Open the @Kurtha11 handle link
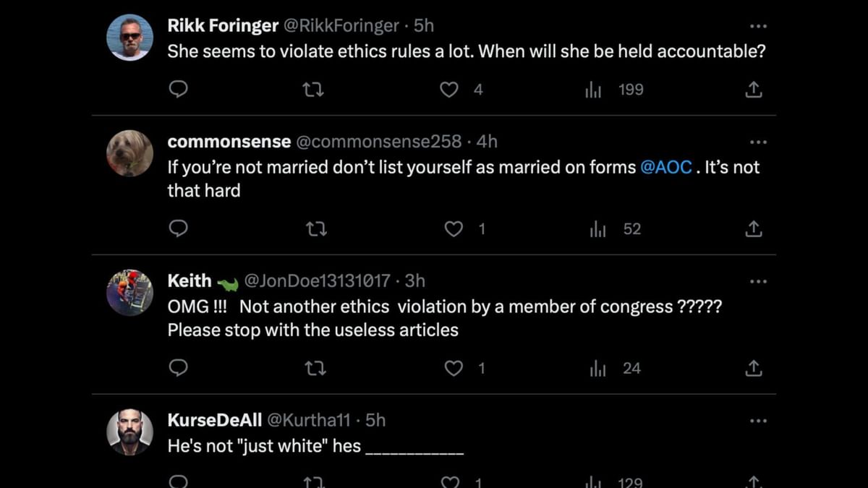The image size is (868, 488). 309,420
